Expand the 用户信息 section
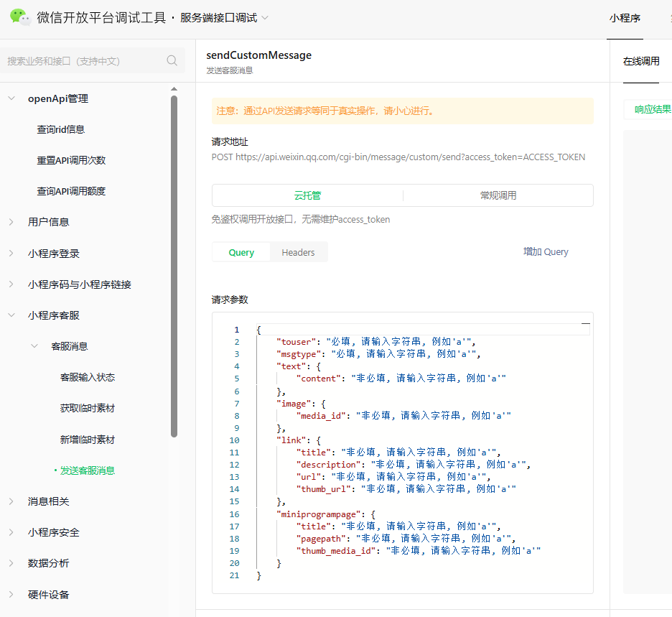Image resolution: width=672 pixels, height=617 pixels. 11,222
